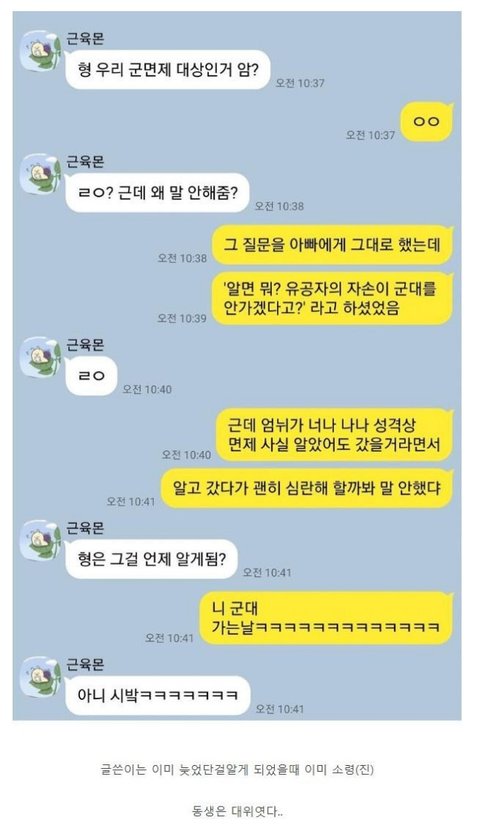Click the '그 질문을 아빠에게 그대로 했는데' bubble
Screen dimensions: 480x837
tap(333, 245)
